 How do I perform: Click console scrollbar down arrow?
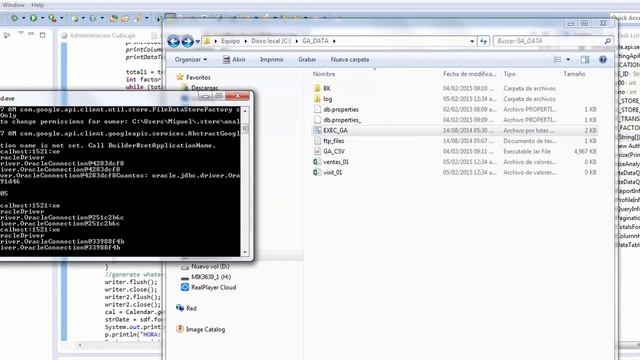click(x=245, y=252)
